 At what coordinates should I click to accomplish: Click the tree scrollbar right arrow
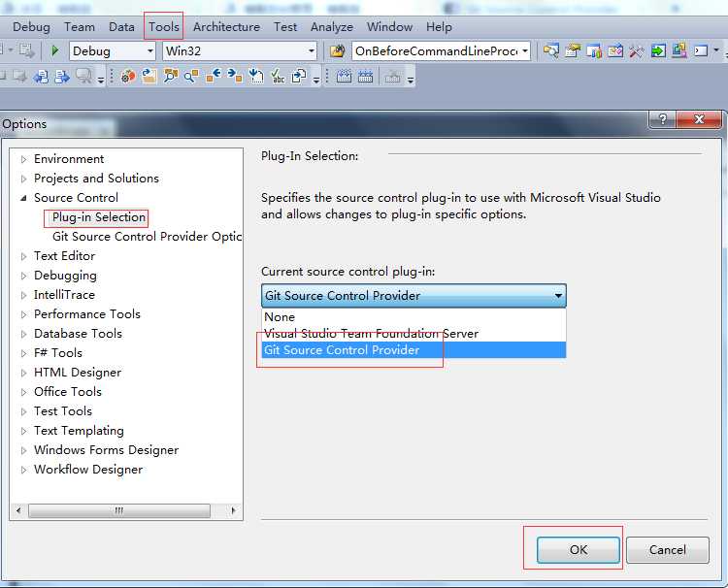(x=233, y=510)
